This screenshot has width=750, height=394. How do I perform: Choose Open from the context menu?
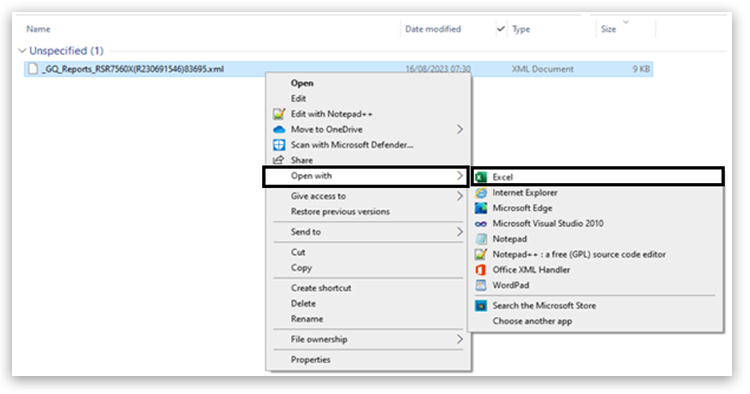tap(302, 83)
